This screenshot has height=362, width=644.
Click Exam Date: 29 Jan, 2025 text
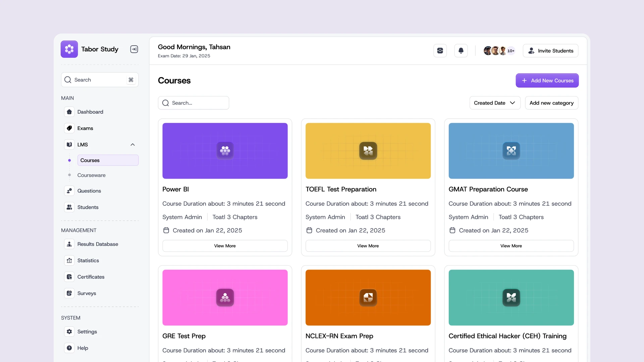184,56
